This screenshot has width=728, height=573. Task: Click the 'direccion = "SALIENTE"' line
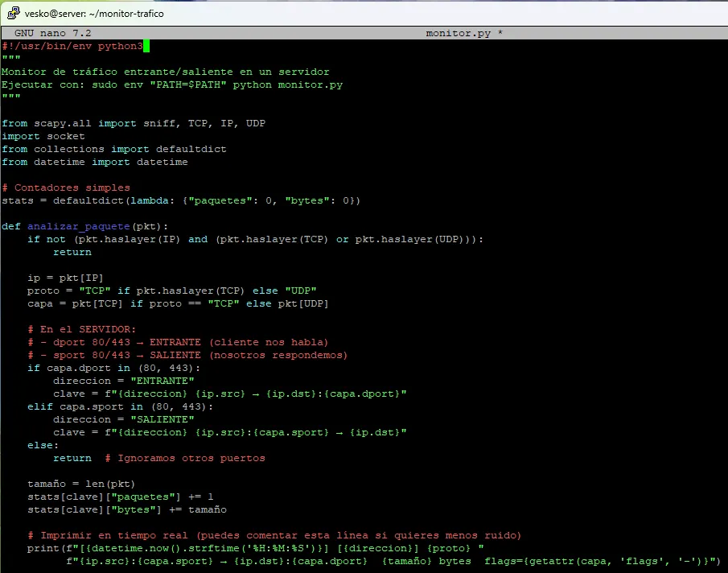click(124, 420)
